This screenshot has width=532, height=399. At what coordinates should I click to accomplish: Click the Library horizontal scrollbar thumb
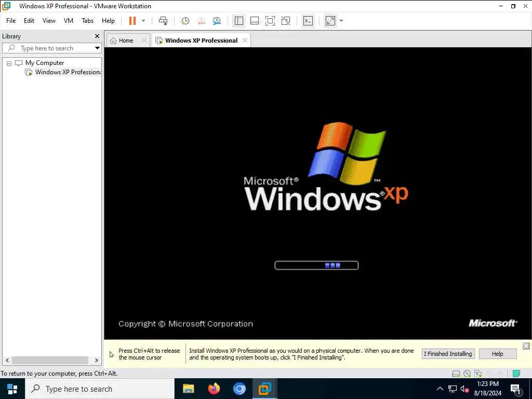coord(50,361)
